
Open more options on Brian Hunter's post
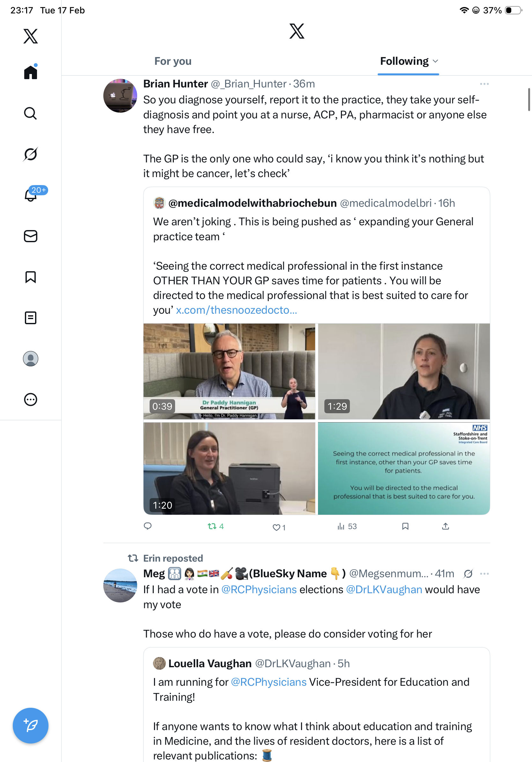484,84
